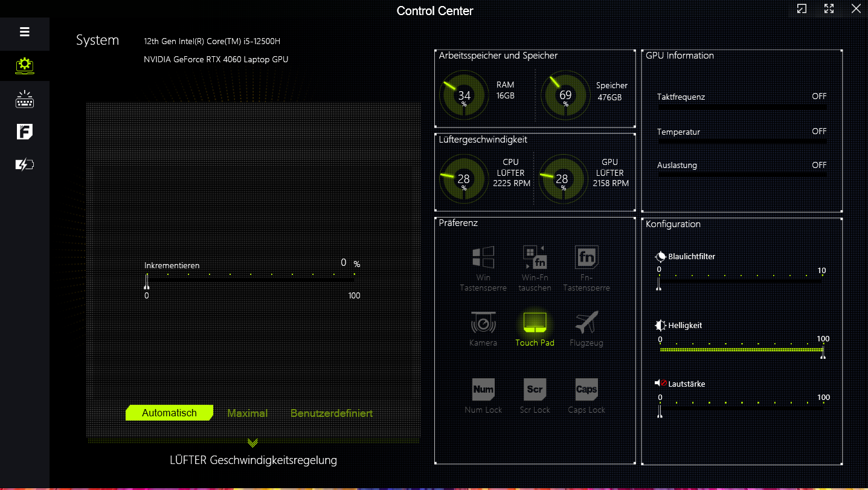The height and width of the screenshot is (490, 868).
Task: Open the battery power settings icon
Action: coord(25,164)
